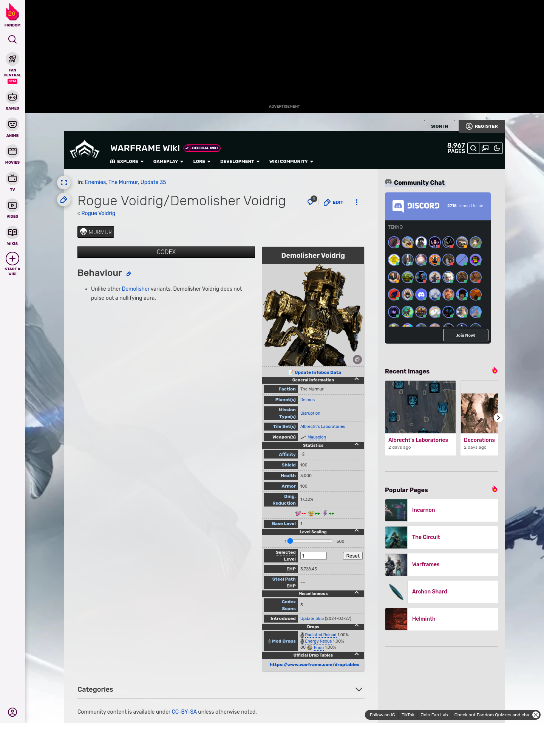Screen dimensions: 544x756
Task: Click the Discord Join Now button
Action: [465, 335]
